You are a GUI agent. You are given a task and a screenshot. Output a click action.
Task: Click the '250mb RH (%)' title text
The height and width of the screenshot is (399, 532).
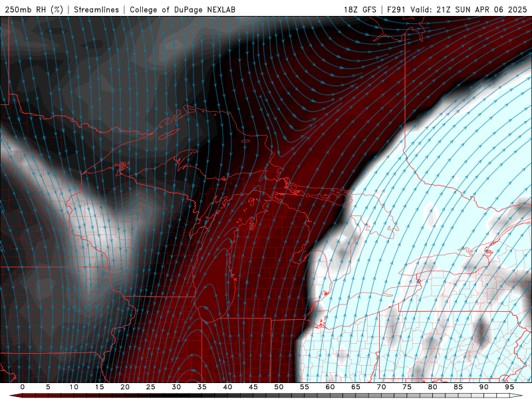pyautogui.click(x=34, y=9)
